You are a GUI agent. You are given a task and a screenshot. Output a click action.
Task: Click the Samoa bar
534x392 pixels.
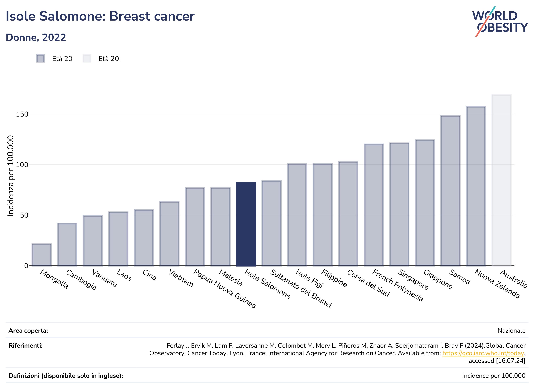point(450,191)
